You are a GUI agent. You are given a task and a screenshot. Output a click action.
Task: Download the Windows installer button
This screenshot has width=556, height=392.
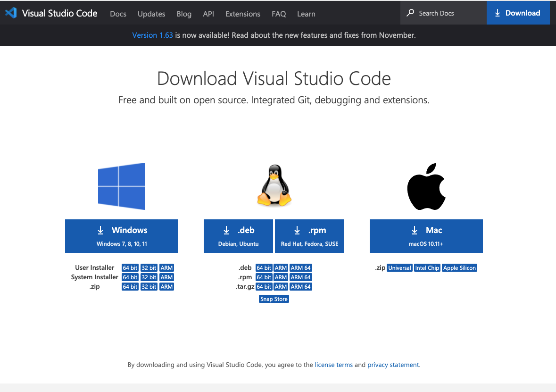(122, 236)
